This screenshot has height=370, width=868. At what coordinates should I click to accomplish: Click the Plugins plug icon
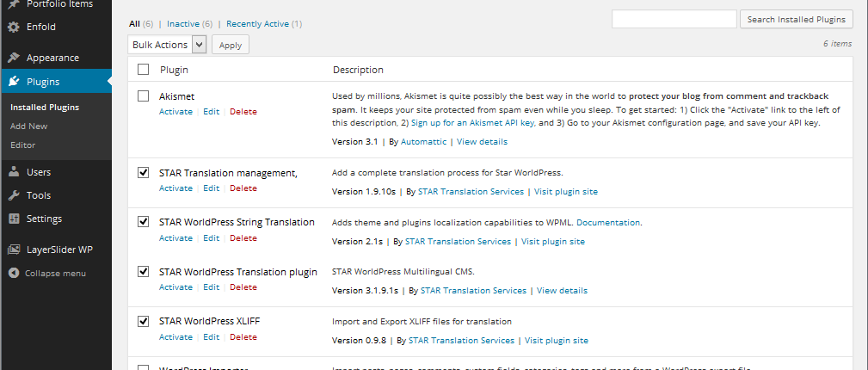[x=14, y=83]
